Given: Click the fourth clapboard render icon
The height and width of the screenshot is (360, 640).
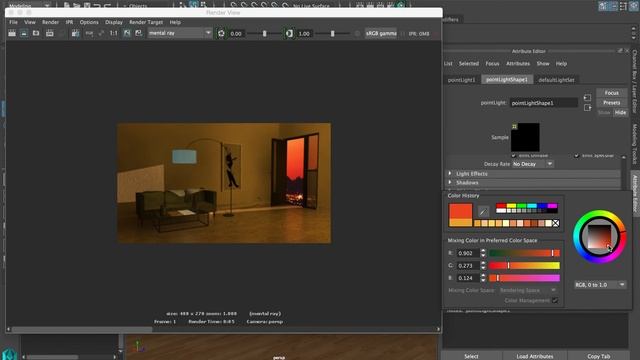Looking at the screenshot, I should (x=49, y=33).
